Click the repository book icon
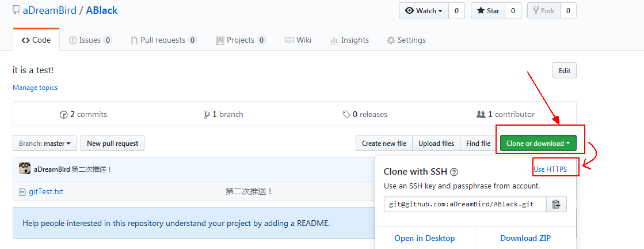Screen dimensions: 644x249 tap(16, 11)
